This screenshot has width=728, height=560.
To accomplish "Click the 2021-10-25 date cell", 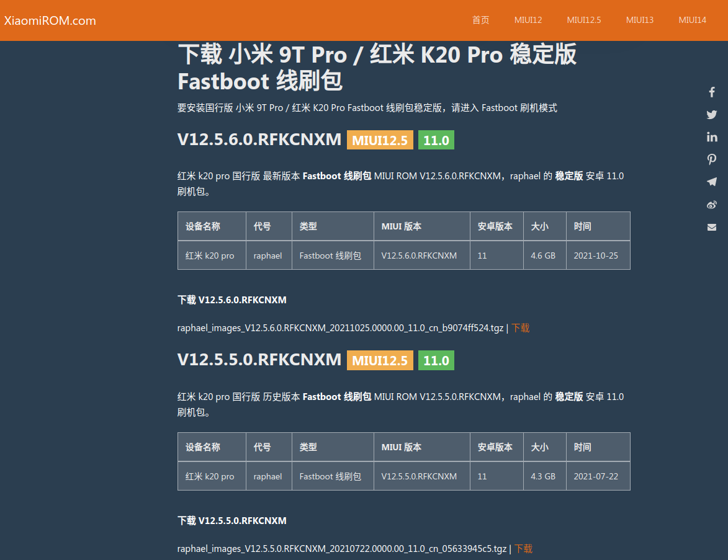I will click(x=598, y=255).
